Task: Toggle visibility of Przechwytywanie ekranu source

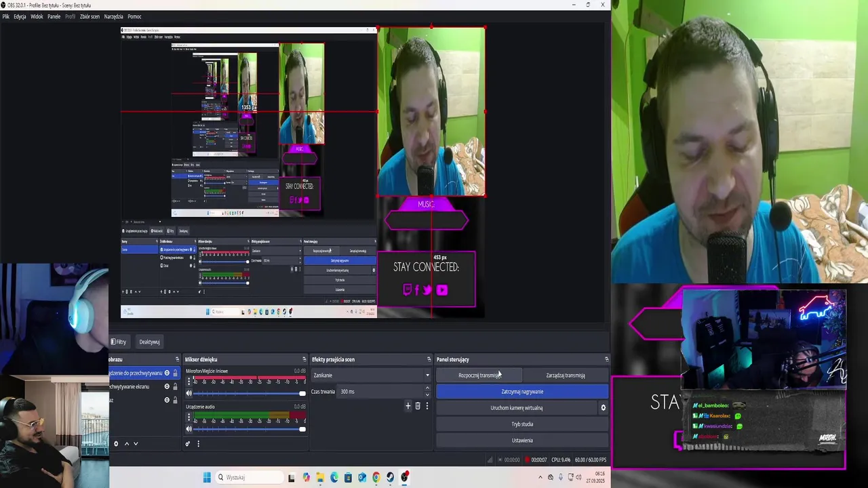Action: coord(167,386)
